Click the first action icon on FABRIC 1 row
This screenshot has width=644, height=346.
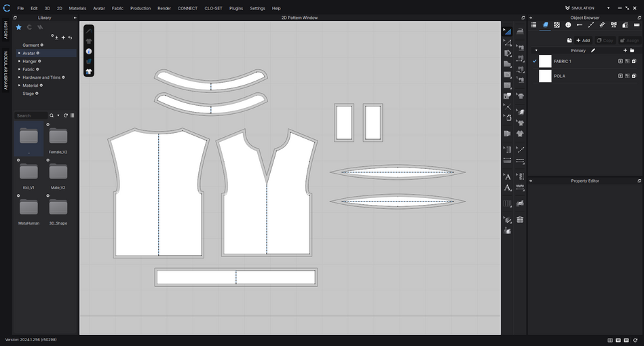pyautogui.click(x=621, y=61)
